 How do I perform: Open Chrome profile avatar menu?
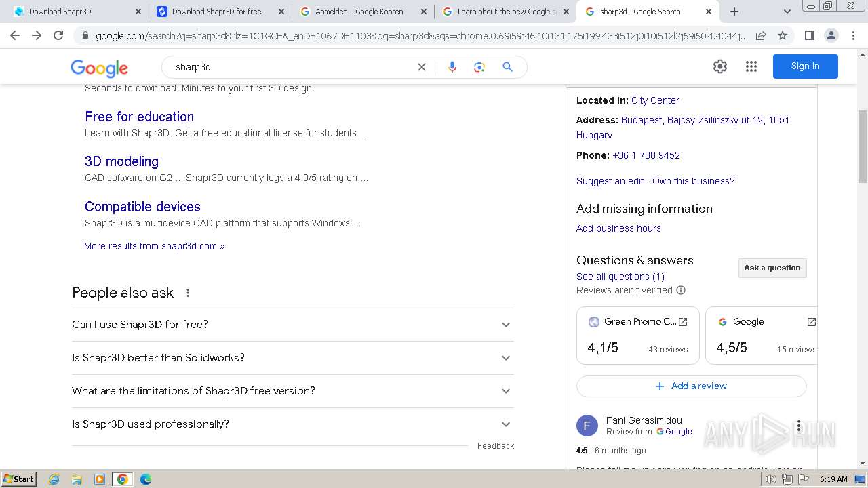point(831,35)
